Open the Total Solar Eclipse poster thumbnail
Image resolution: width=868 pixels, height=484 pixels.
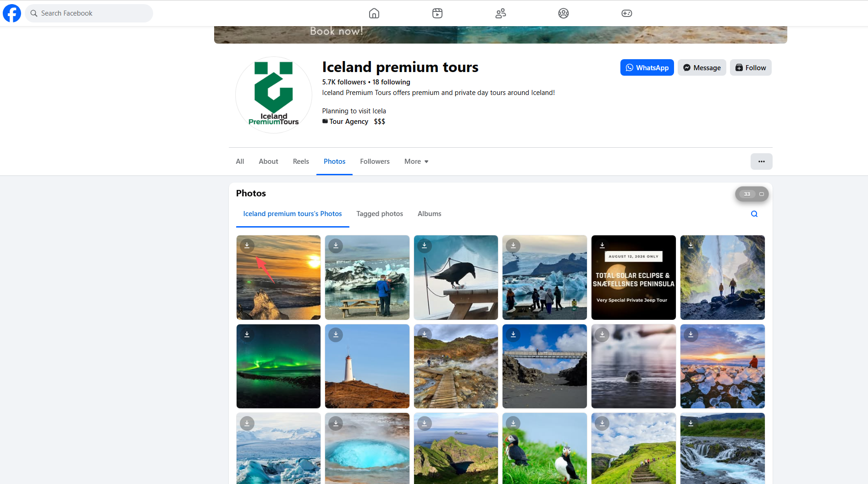634,278
